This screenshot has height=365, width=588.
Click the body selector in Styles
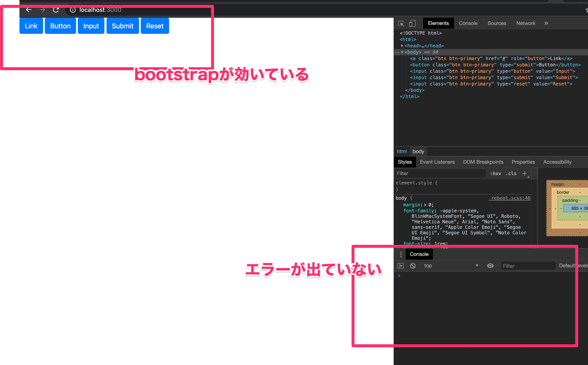(401, 198)
